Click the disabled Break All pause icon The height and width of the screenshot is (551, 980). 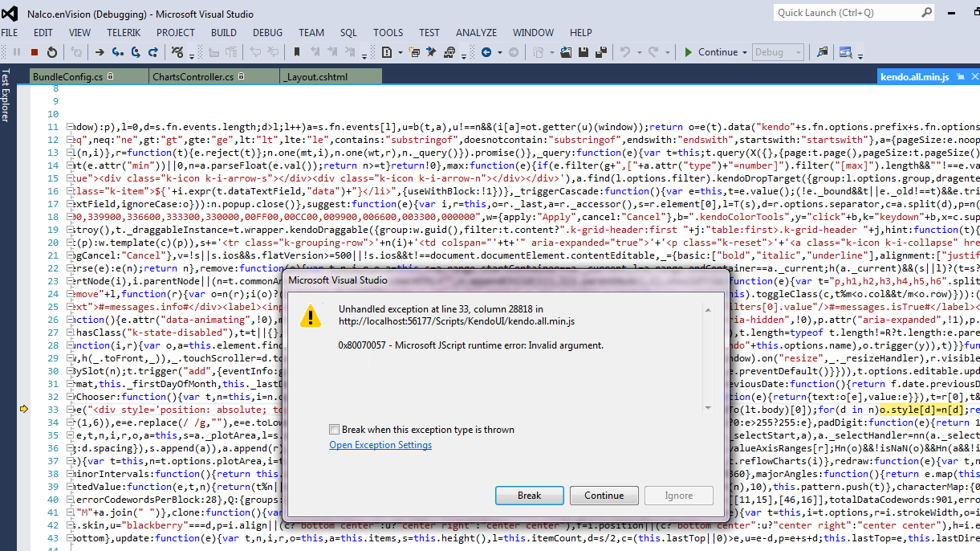click(17, 52)
